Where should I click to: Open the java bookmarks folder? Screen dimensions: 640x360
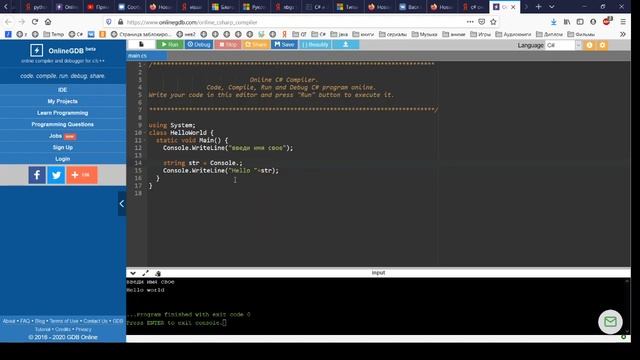tap(339, 34)
